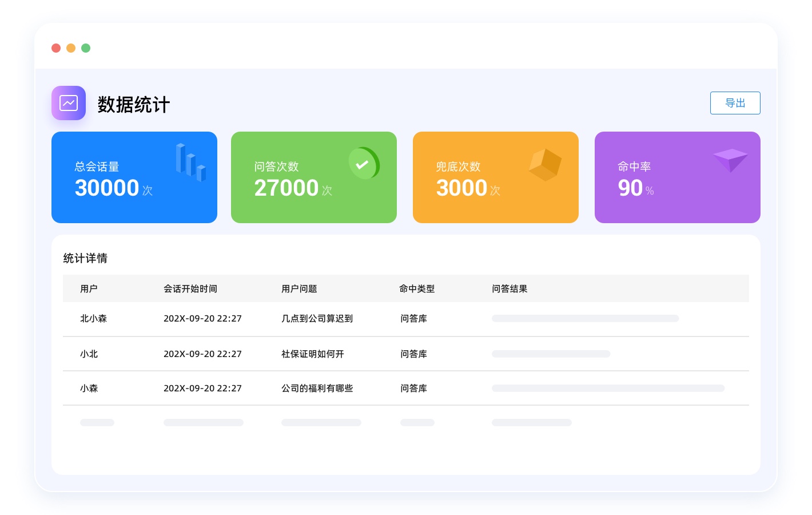Click question 公司的福利有哪些
The image size is (812, 515).
(317, 389)
